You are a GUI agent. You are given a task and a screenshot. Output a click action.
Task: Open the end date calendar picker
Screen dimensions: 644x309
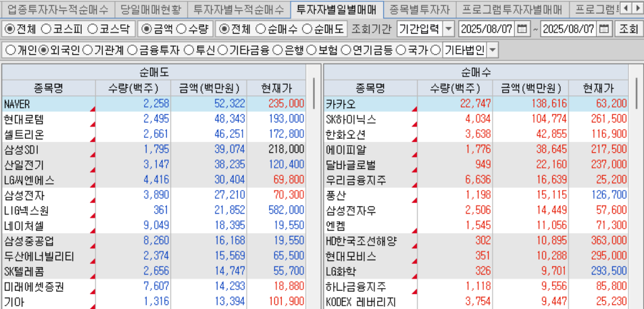pos(604,29)
